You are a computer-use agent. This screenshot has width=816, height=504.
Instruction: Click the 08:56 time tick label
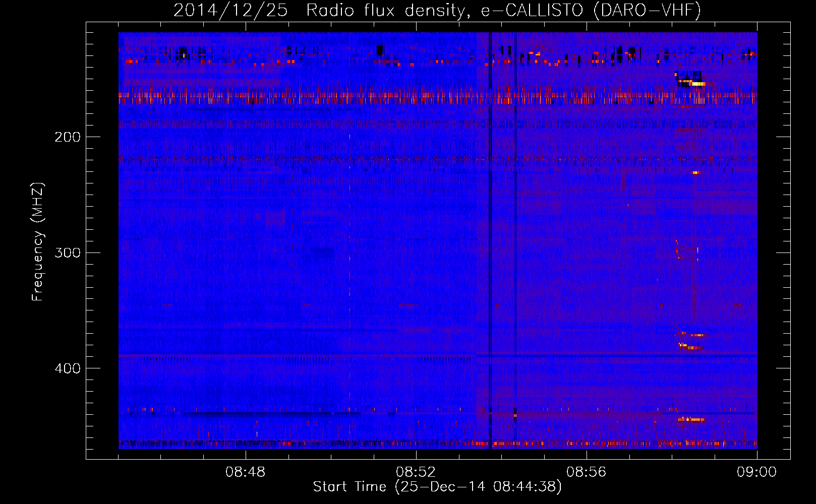(x=586, y=472)
